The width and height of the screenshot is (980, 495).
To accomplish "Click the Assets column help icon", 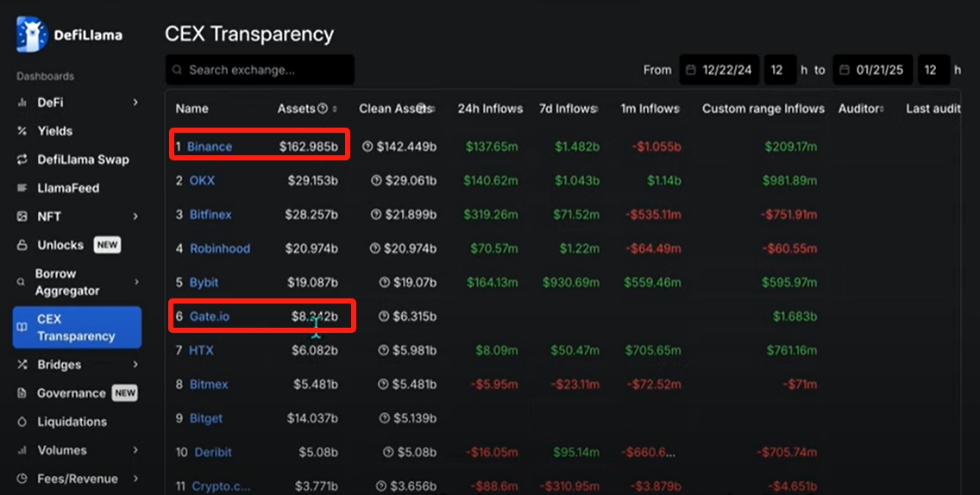I will [323, 109].
